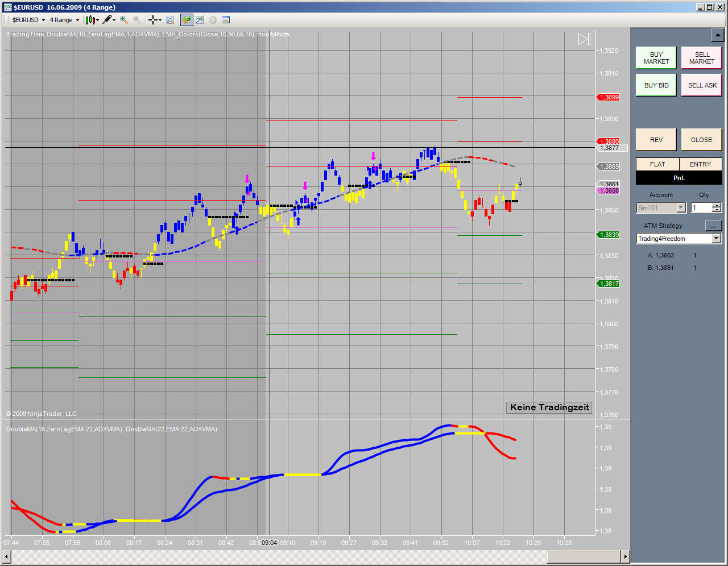Click the 08:31 time axis label
The image size is (728, 566).
(x=195, y=543)
